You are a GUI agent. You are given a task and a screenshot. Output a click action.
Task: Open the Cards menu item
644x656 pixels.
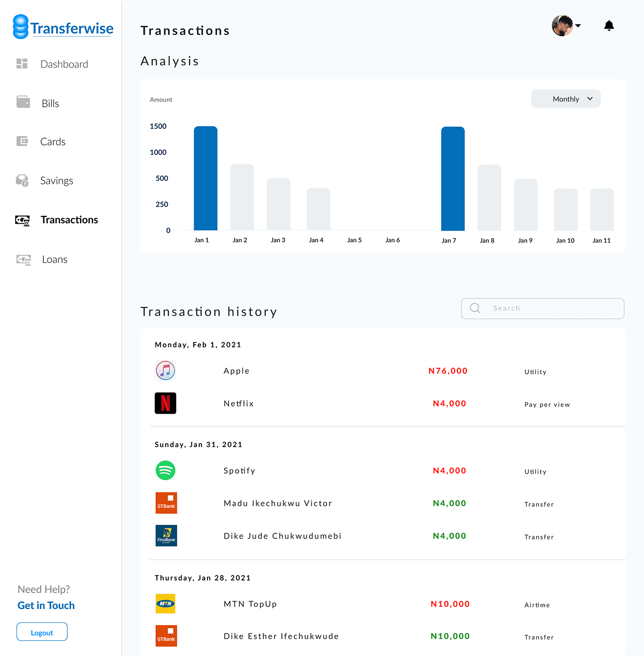coord(53,142)
